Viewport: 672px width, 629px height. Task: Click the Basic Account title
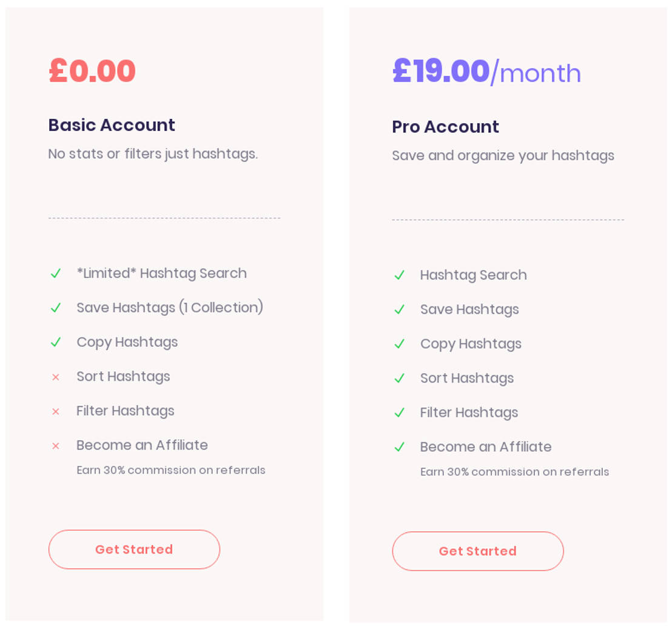pos(112,125)
